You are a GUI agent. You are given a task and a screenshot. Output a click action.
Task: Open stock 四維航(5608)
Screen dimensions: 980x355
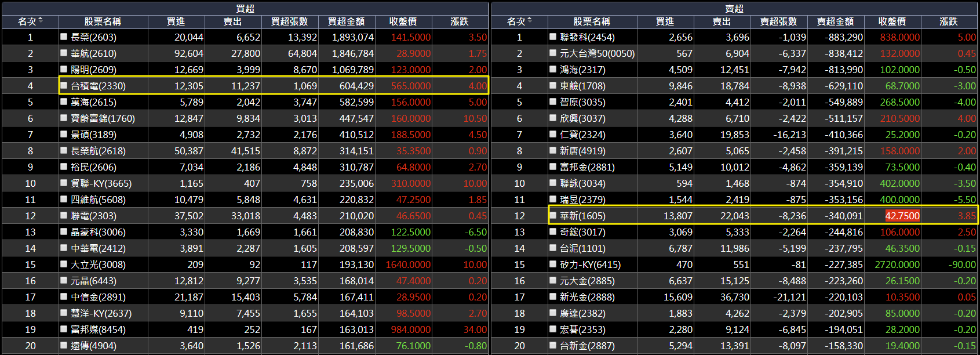tap(98, 200)
